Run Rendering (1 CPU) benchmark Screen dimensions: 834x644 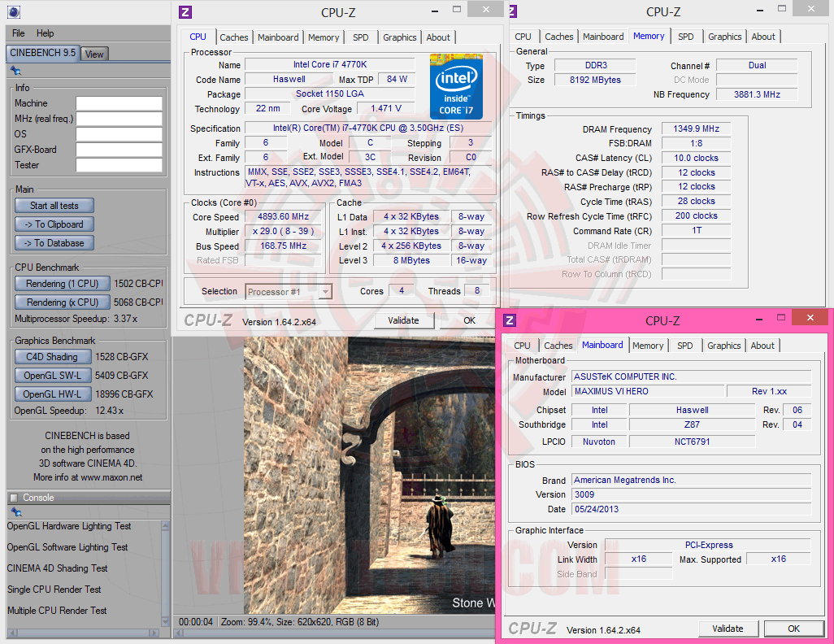(63, 284)
